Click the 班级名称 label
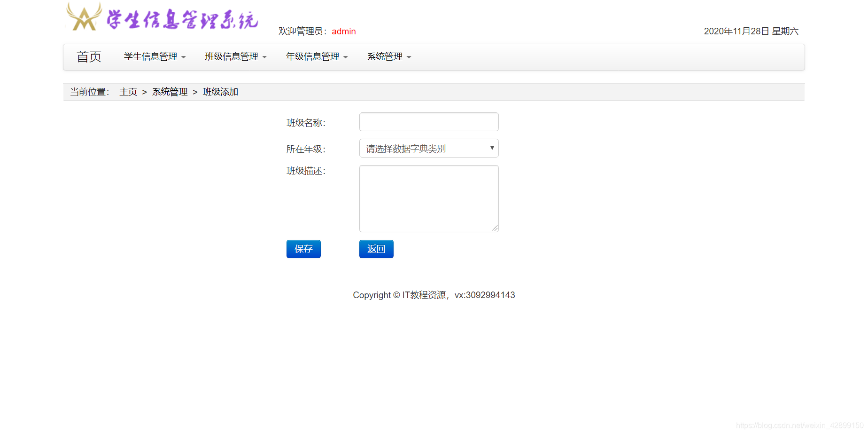Viewport: 868px width, 434px height. pos(306,123)
